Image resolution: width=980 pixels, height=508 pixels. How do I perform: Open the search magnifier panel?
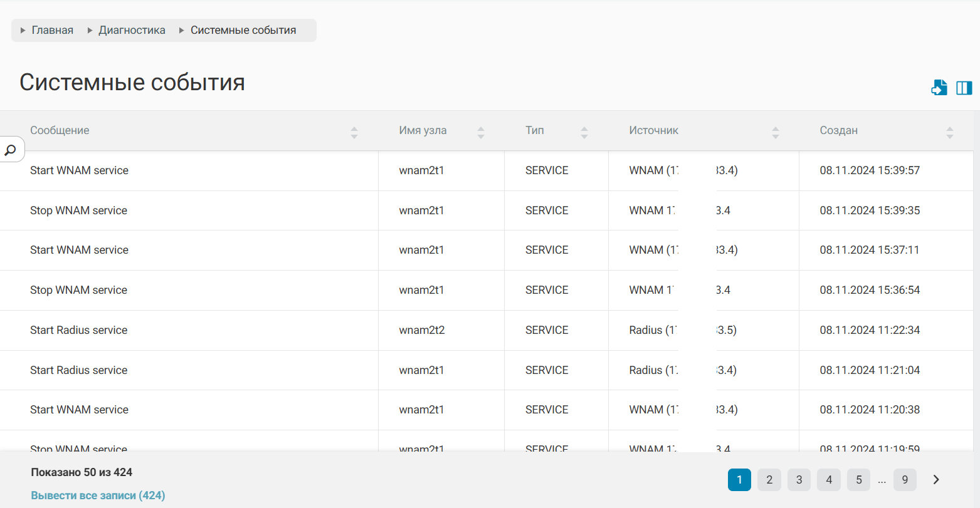pos(11,150)
